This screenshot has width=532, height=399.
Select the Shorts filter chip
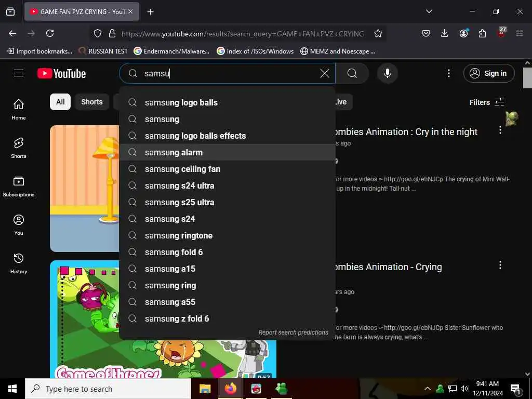pyautogui.click(x=91, y=102)
